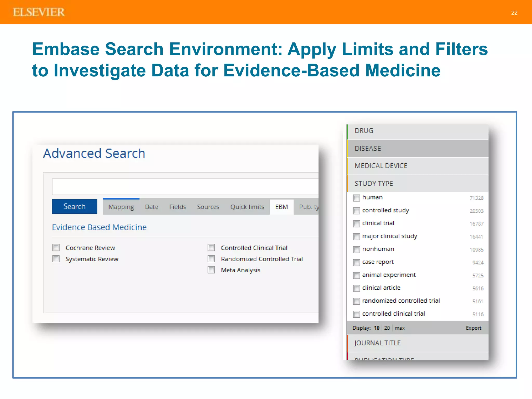The width and height of the screenshot is (532, 399).
Task: Click the Advanced Search title
Action: 94,153
